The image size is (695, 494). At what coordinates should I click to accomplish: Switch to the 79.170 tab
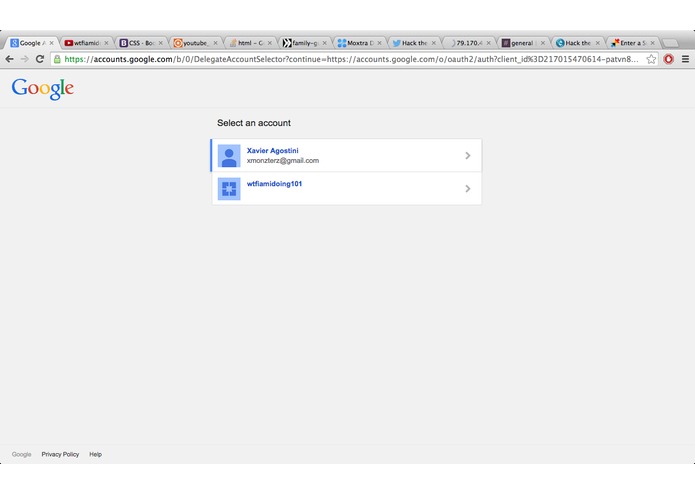coord(468,43)
